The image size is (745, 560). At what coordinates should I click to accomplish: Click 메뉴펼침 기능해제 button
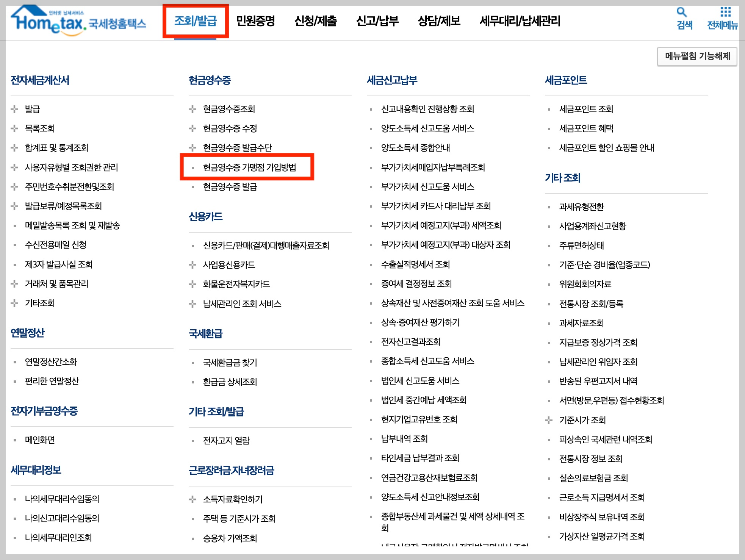point(697,56)
